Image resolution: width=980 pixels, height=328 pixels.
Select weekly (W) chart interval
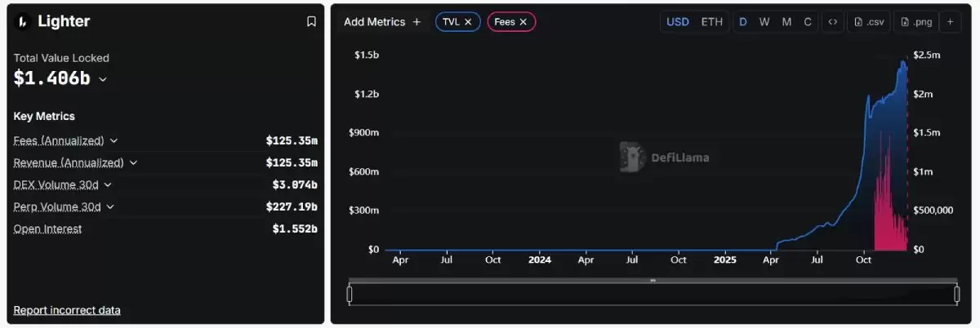pyautogui.click(x=764, y=22)
